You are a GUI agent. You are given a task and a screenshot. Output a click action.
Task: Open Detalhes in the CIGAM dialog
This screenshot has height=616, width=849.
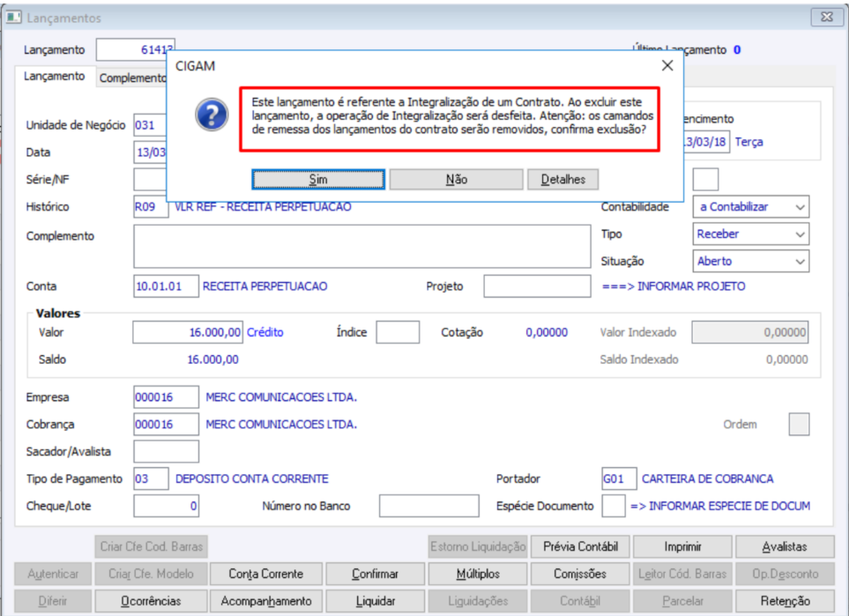point(563,179)
